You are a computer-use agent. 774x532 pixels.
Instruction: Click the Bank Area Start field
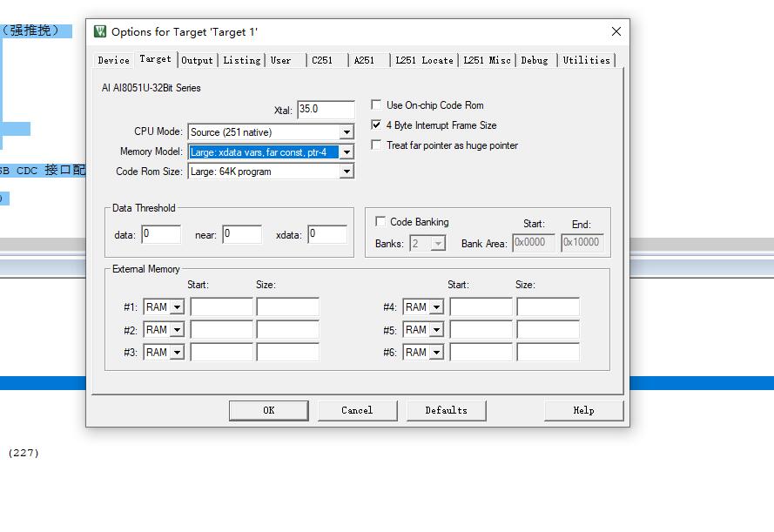(534, 243)
